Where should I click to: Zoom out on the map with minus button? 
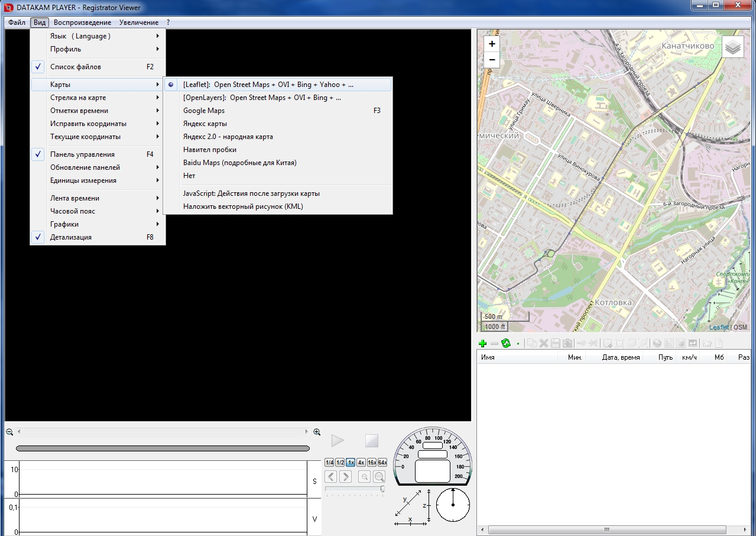tap(492, 60)
